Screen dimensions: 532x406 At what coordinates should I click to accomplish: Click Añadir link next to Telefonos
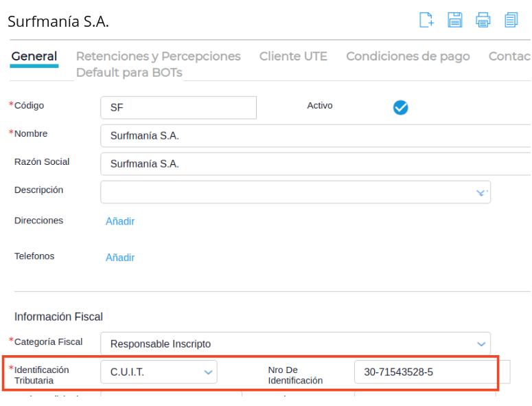[x=120, y=258]
